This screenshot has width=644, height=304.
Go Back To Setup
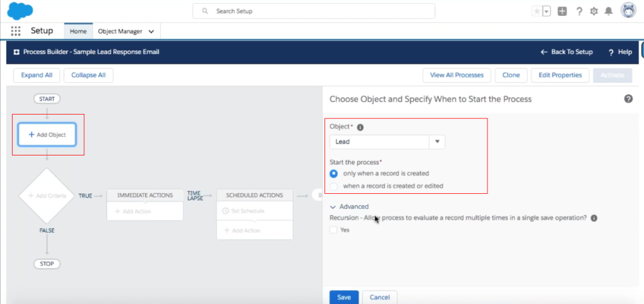(567, 52)
